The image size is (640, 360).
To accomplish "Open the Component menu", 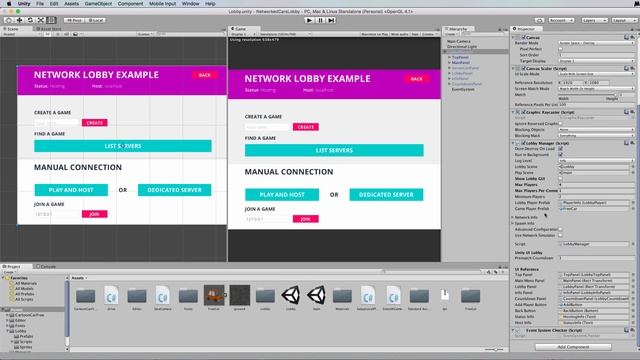I will click(130, 4).
